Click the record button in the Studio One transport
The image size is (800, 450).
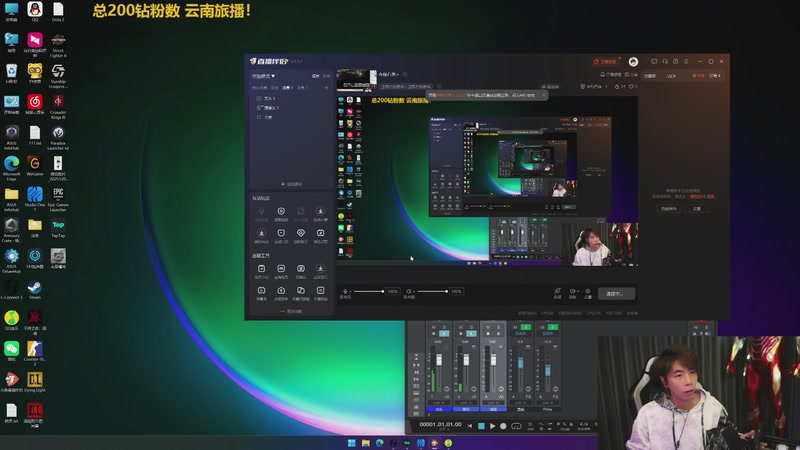pos(503,426)
